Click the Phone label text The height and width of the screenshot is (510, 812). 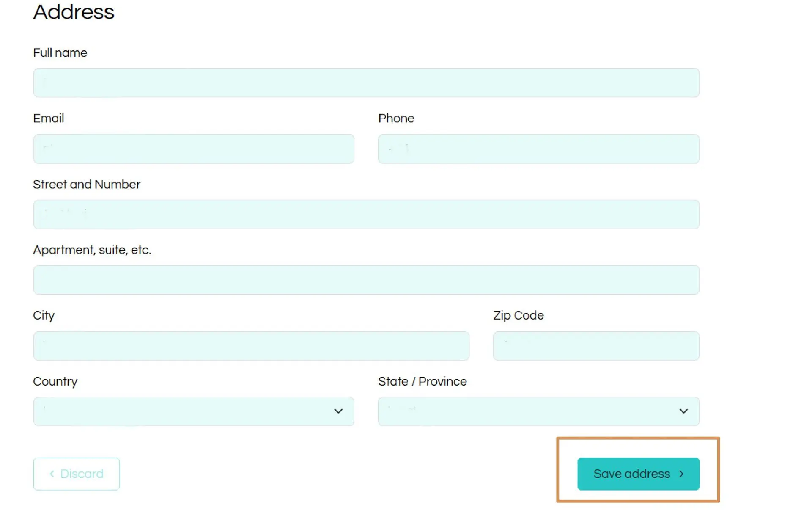pos(396,119)
